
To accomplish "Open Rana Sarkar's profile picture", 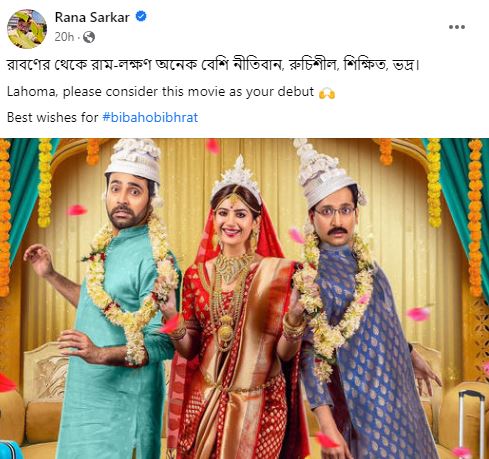I will tap(27, 29).
